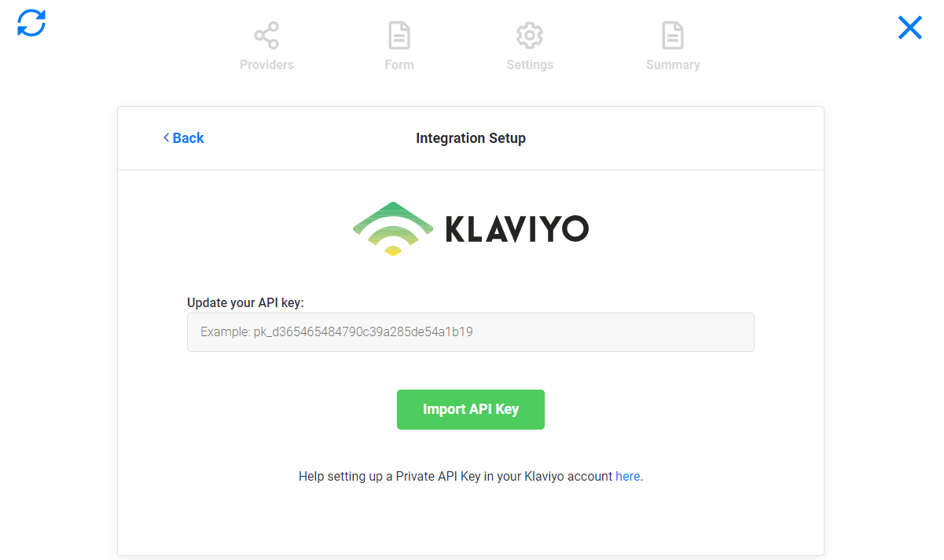Click the blue X close icon
Screen dimensions: 944x560
[x=909, y=27]
